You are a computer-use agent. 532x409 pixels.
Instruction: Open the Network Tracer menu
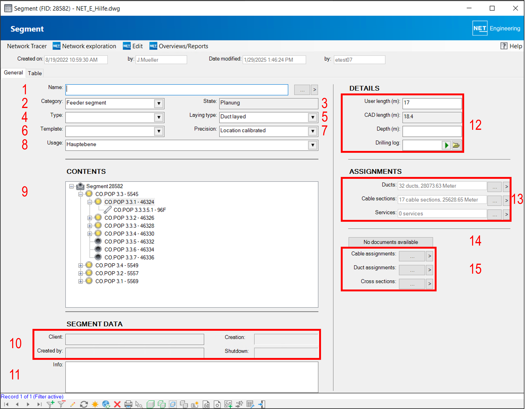(x=27, y=46)
